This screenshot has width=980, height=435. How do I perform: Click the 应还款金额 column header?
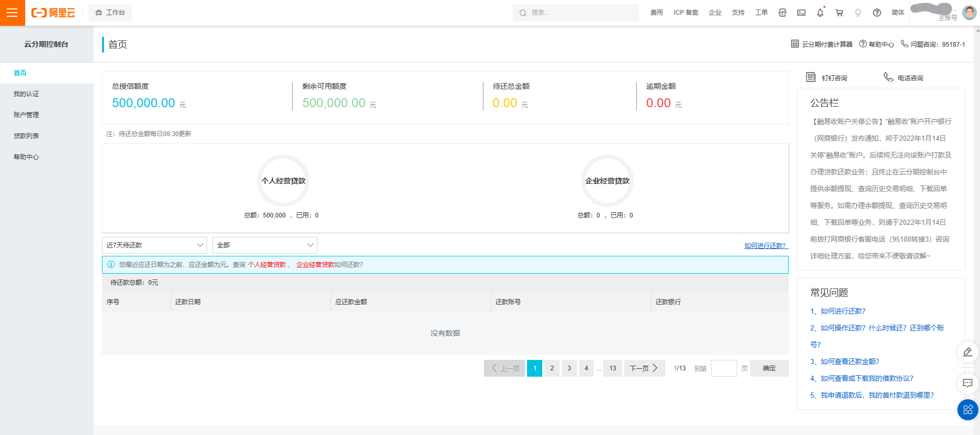(411, 302)
